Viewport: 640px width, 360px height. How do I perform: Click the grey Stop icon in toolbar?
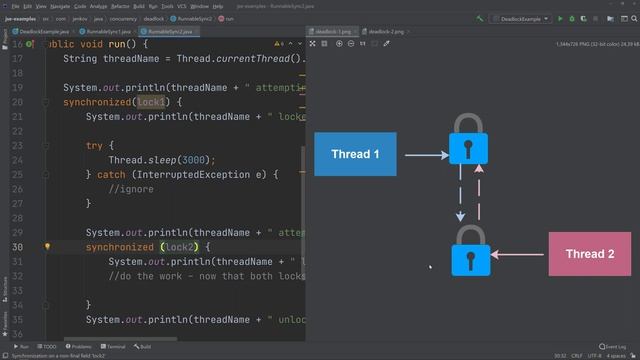(x=596, y=19)
